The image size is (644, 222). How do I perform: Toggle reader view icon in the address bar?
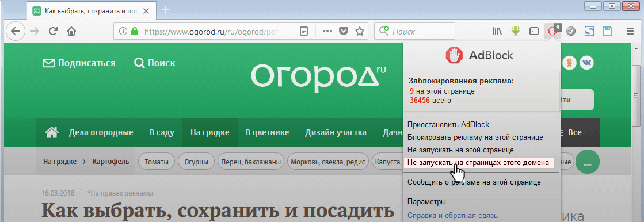[304, 31]
